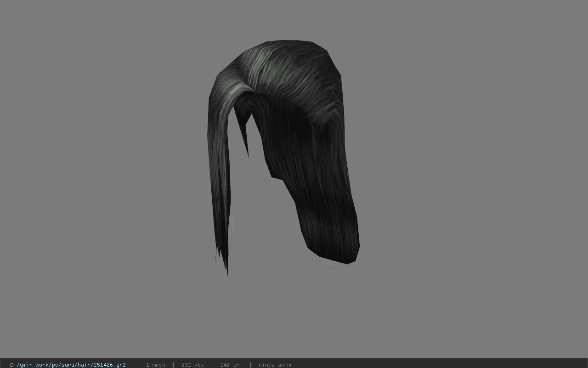
Task: Click the "1 mesh" status entry
Action: coord(155,365)
